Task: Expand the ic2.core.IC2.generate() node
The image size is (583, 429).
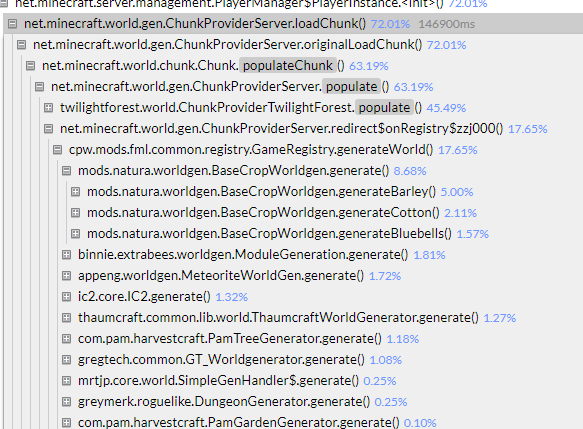Action: click(x=66, y=297)
